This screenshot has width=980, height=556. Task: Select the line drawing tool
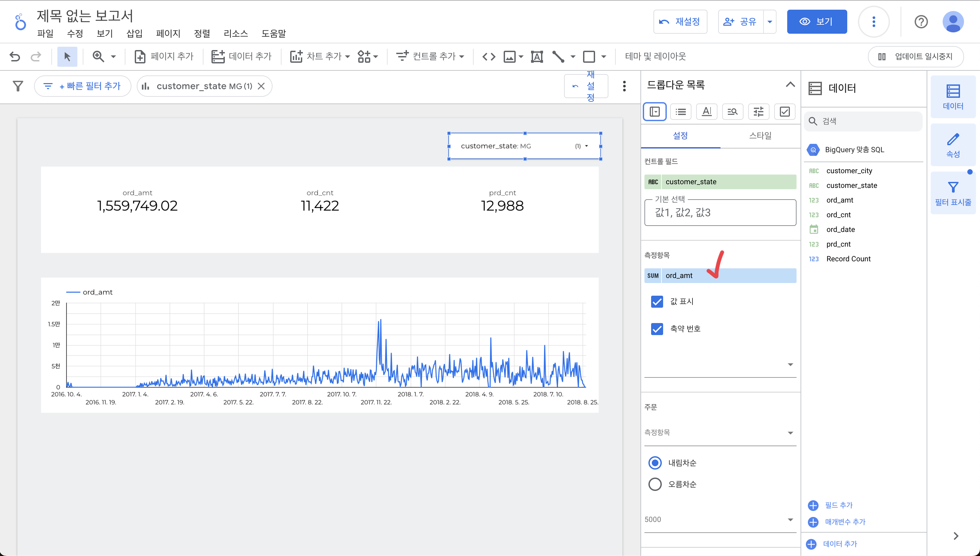(558, 56)
